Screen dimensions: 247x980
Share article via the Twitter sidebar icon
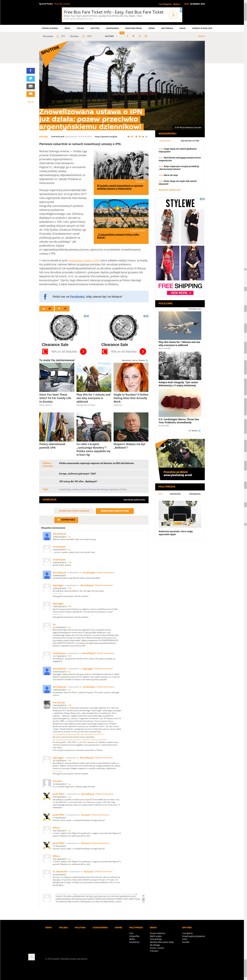click(x=30, y=78)
